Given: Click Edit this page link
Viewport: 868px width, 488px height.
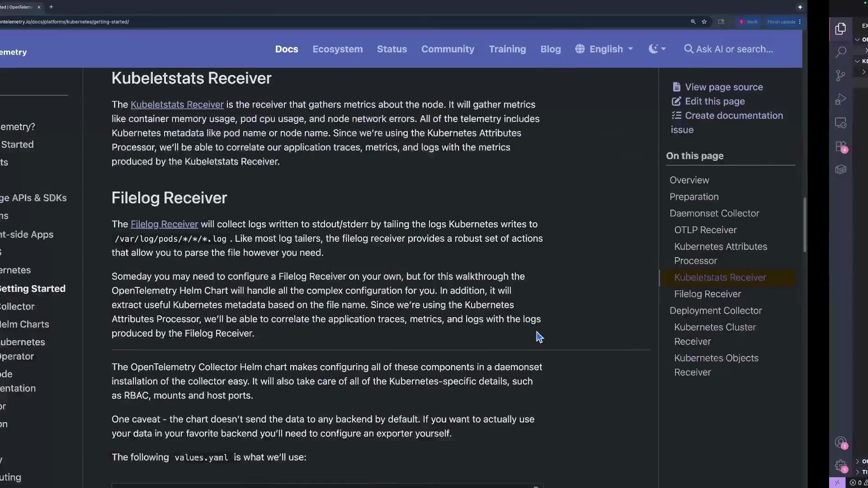Looking at the screenshot, I should (x=715, y=101).
